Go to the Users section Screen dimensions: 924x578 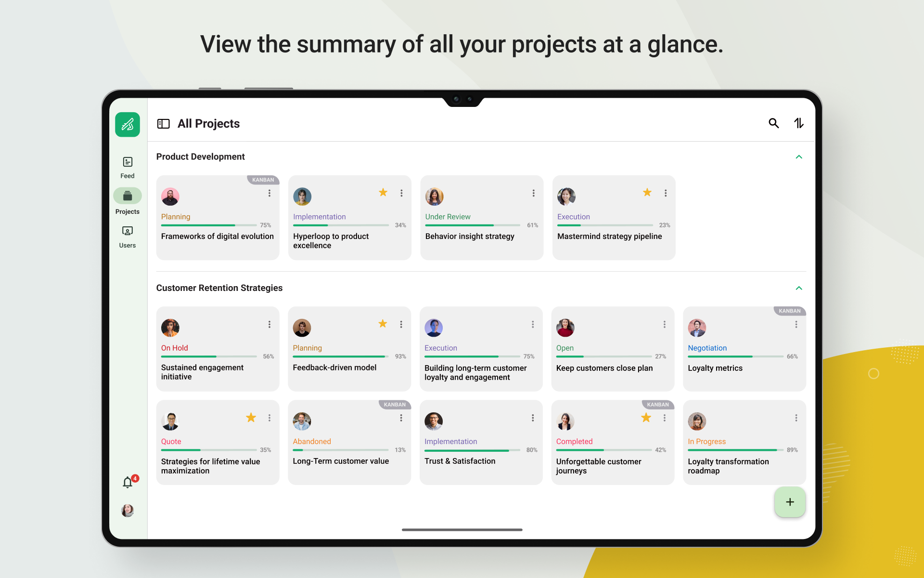(x=128, y=237)
